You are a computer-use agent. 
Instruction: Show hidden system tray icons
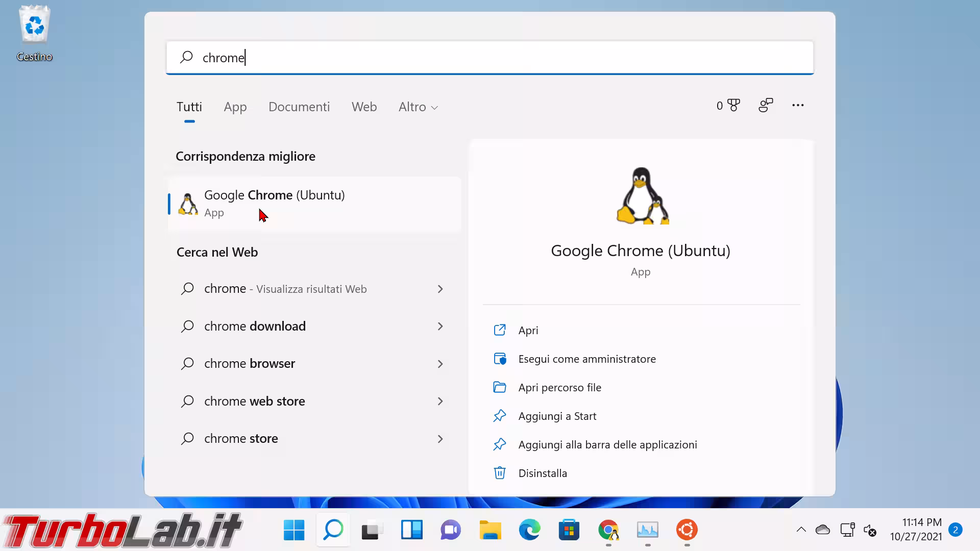[x=801, y=530]
